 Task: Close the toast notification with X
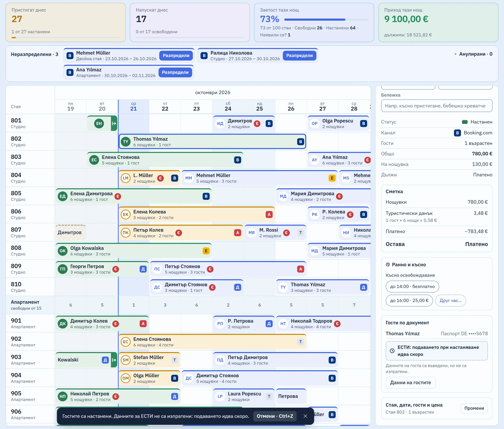point(305,416)
